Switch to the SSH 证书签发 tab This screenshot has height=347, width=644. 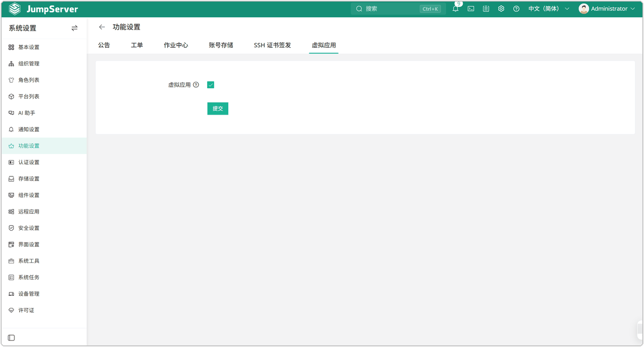pyautogui.click(x=273, y=45)
